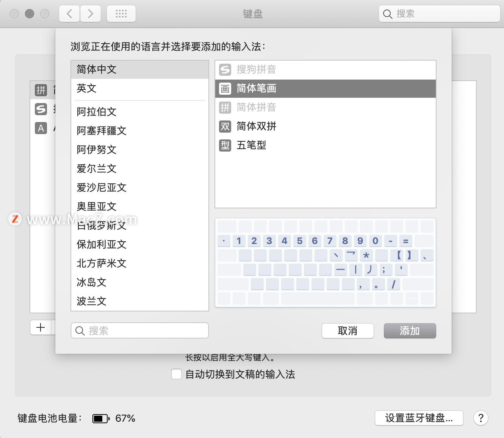Select the 简体拼音 pinyin input icon
Image resolution: width=504 pixels, height=438 pixels.
[225, 108]
